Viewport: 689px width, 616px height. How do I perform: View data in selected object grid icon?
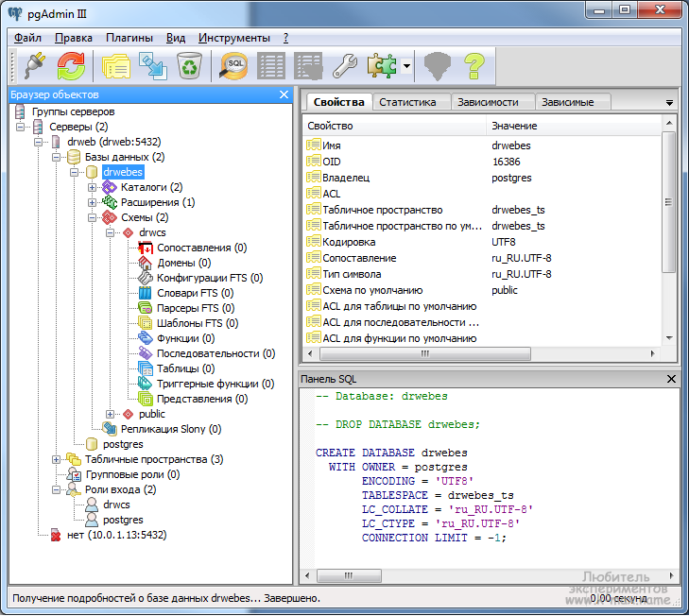tap(270, 66)
